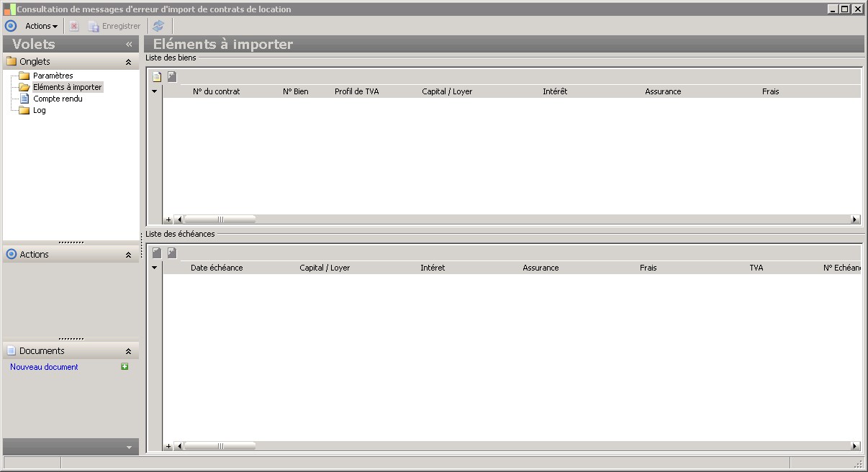The width and height of the screenshot is (868, 472).
Task: Click the blue circle icon in main toolbar
Action: pos(10,26)
